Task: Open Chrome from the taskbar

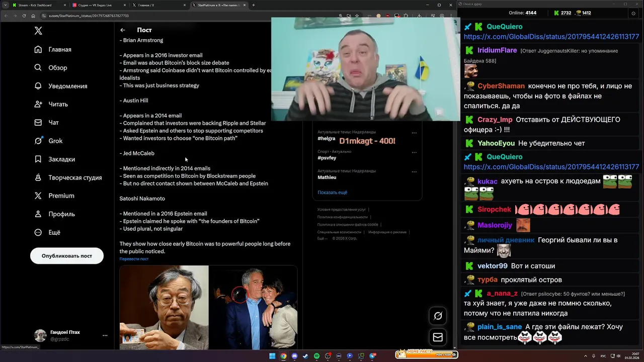Action: 283,356
